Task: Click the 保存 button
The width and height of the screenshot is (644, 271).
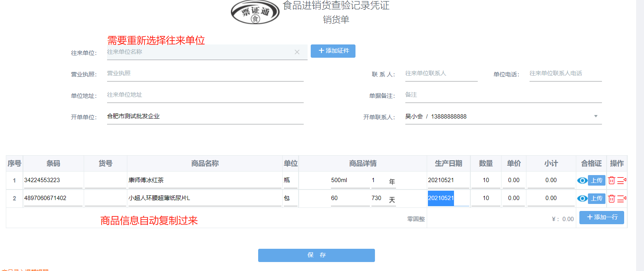Action: (317, 255)
